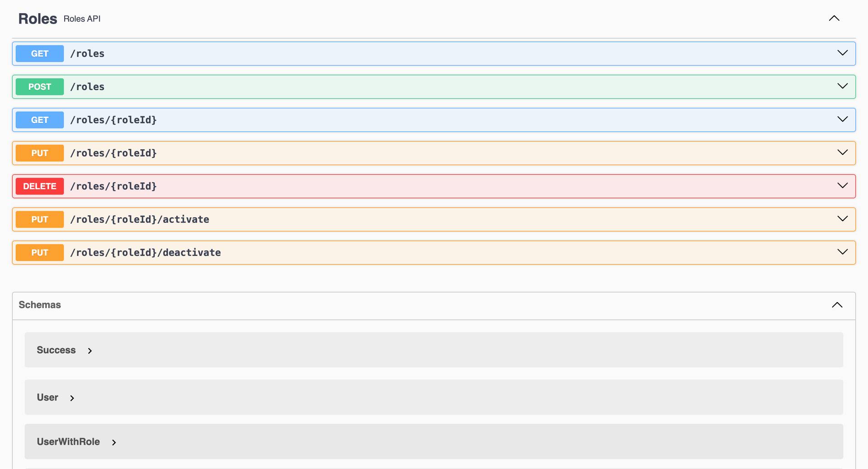Open the User schema label
Image resolution: width=868 pixels, height=469 pixels.
(x=47, y=397)
